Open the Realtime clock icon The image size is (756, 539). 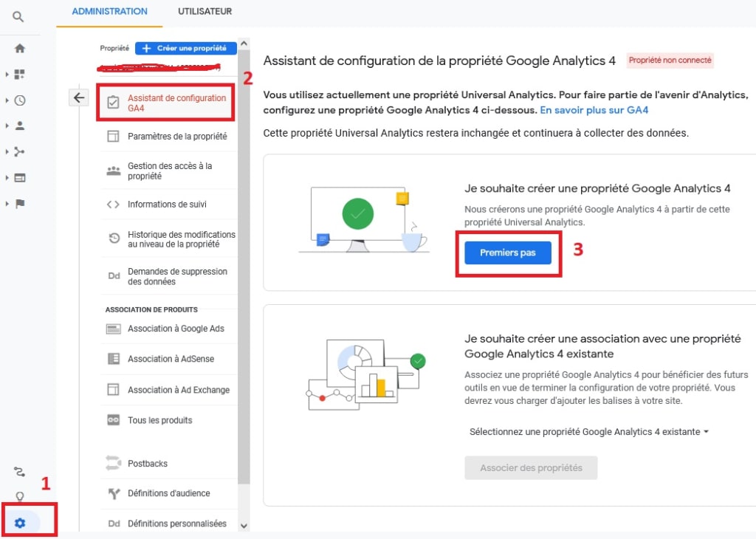point(20,100)
